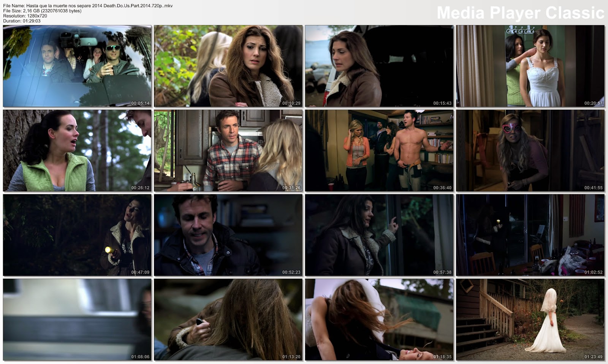Open the thumbnail stamped 01:02:52
608x364 pixels.
click(530, 235)
